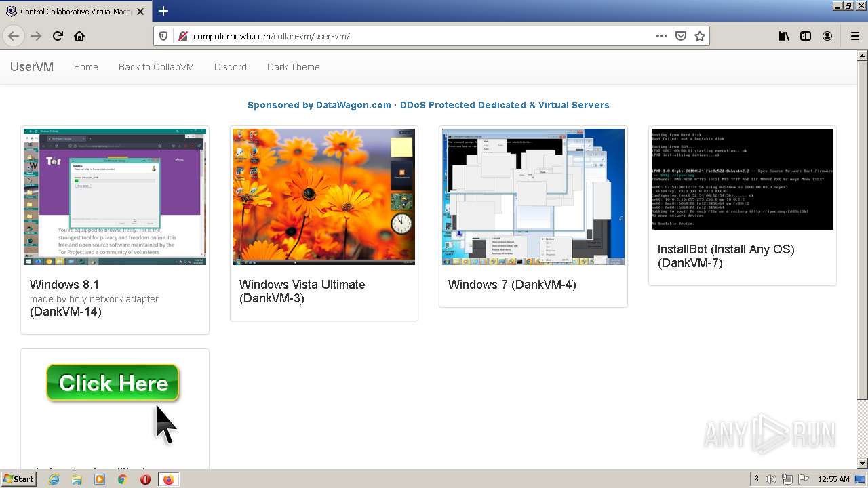Screen dimensions: 868x488
Task: Open page actions three-dot menu
Action: tap(662, 36)
